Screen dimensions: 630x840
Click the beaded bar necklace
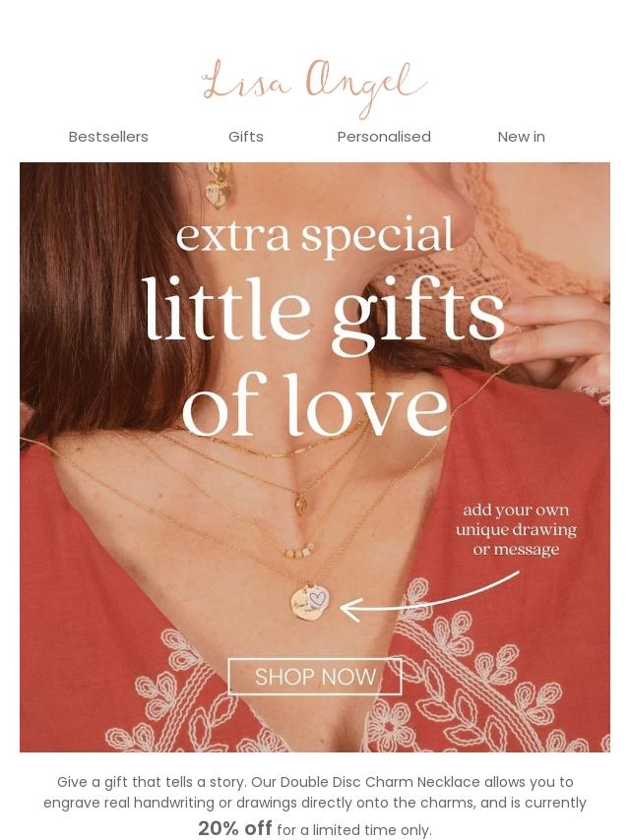(298, 552)
